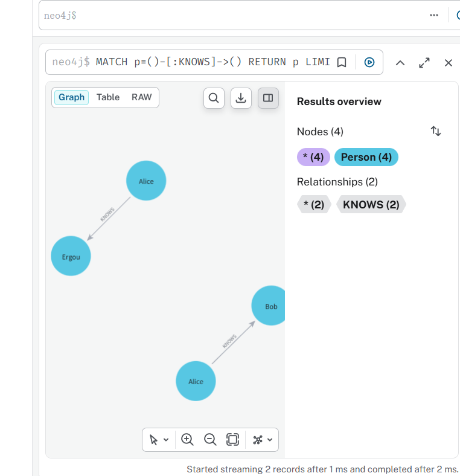Select the Graph view tab
Screen dimensions: 460x476
coord(71,97)
